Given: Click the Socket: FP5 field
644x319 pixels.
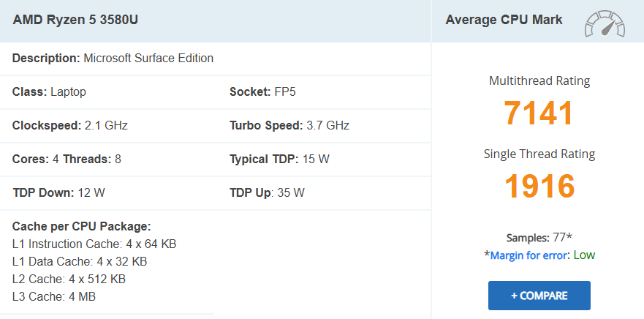Looking at the screenshot, I should (x=262, y=91).
